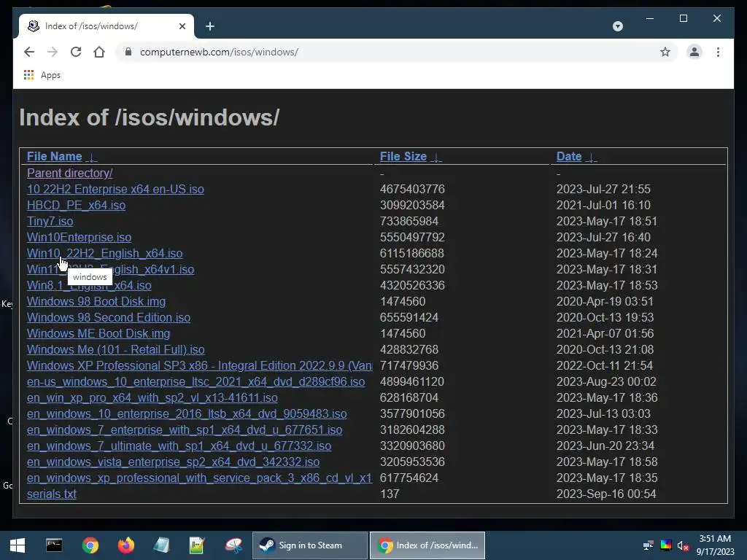Close the Index of /isos/windows/ tab
The width and height of the screenshot is (747, 560).
182,26
